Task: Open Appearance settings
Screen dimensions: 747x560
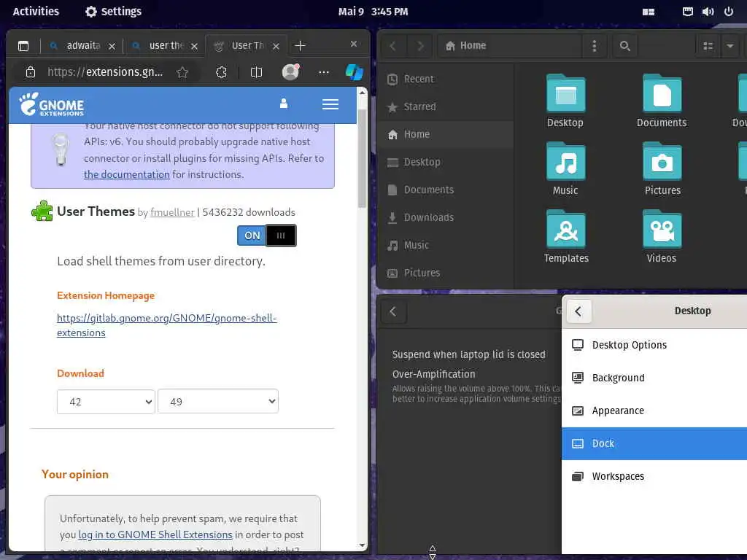Action: 654,411
